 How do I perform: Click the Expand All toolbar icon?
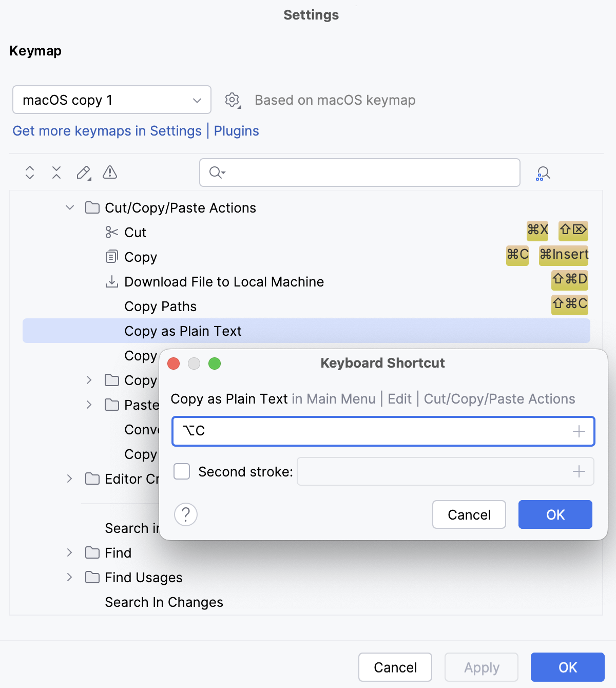coord(30,173)
